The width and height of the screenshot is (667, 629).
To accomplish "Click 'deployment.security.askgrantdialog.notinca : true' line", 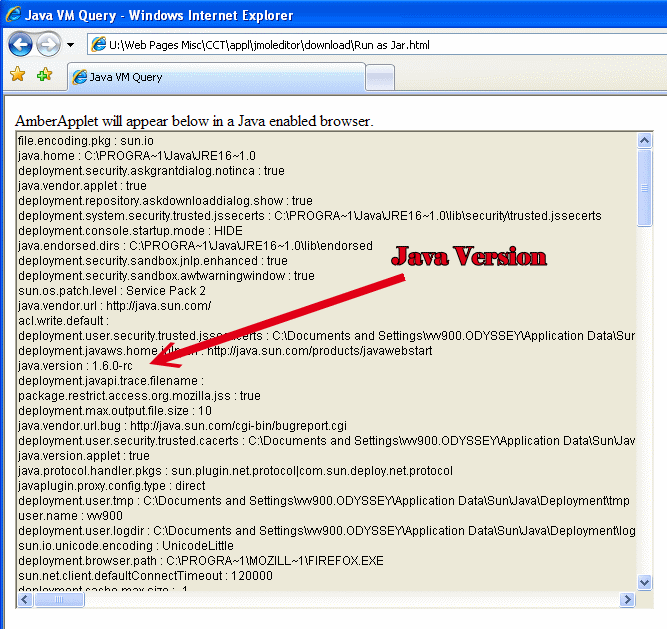I will (x=151, y=171).
